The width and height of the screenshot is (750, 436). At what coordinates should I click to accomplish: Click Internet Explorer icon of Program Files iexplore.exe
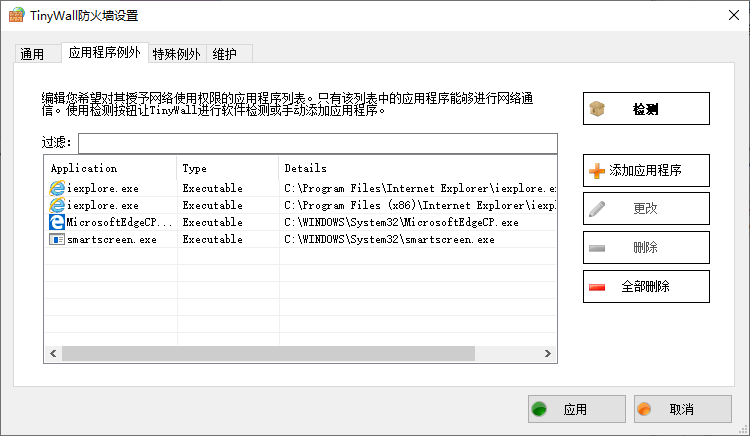click(57, 188)
